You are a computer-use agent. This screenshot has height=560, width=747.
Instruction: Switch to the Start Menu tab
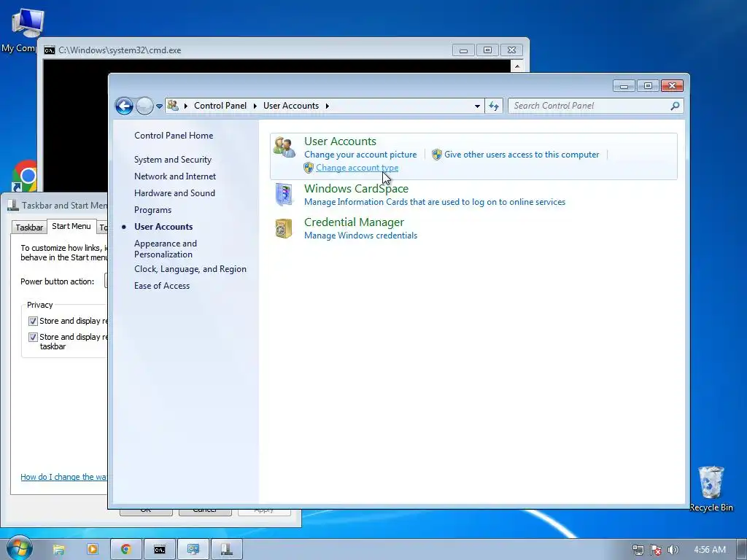pos(71,226)
